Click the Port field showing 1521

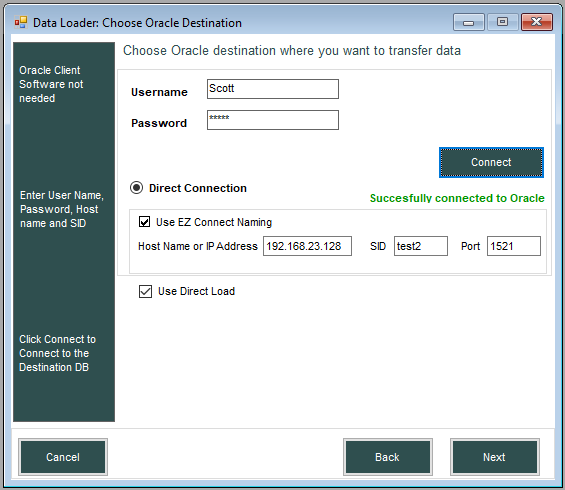pyautogui.click(x=514, y=246)
